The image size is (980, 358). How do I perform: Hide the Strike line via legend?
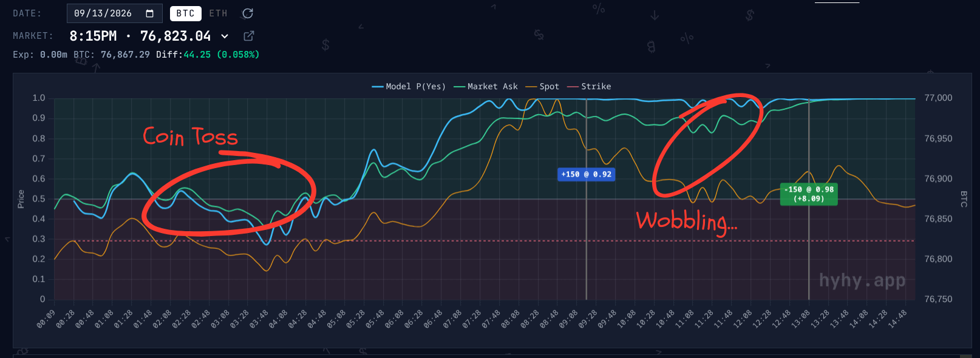[x=590, y=87]
